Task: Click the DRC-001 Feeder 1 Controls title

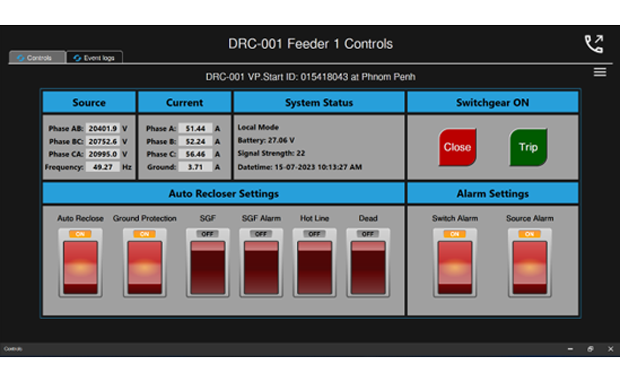Action: point(310,44)
